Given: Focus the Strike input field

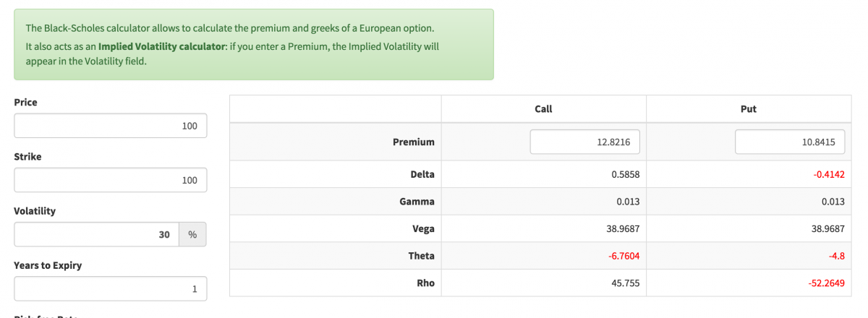Looking at the screenshot, I should point(110,180).
